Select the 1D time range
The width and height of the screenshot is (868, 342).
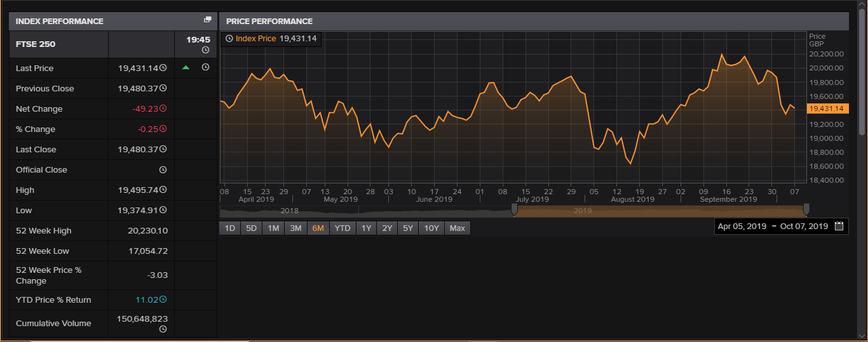(x=230, y=228)
